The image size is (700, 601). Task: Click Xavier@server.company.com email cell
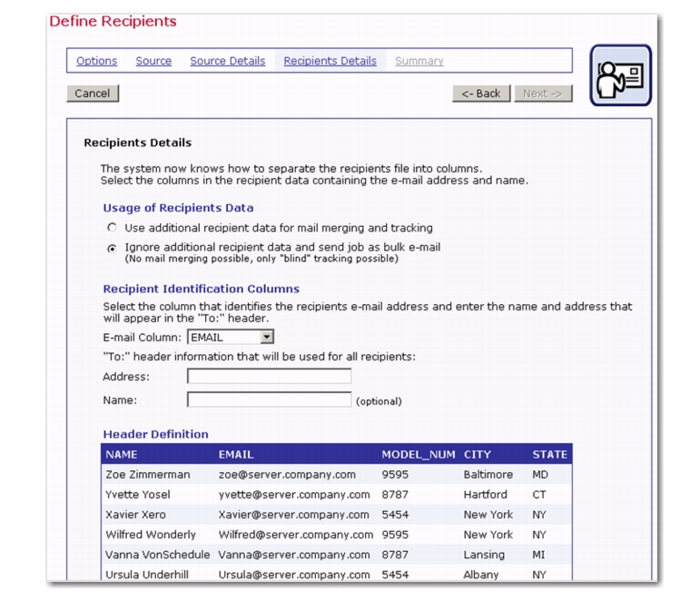click(x=294, y=515)
